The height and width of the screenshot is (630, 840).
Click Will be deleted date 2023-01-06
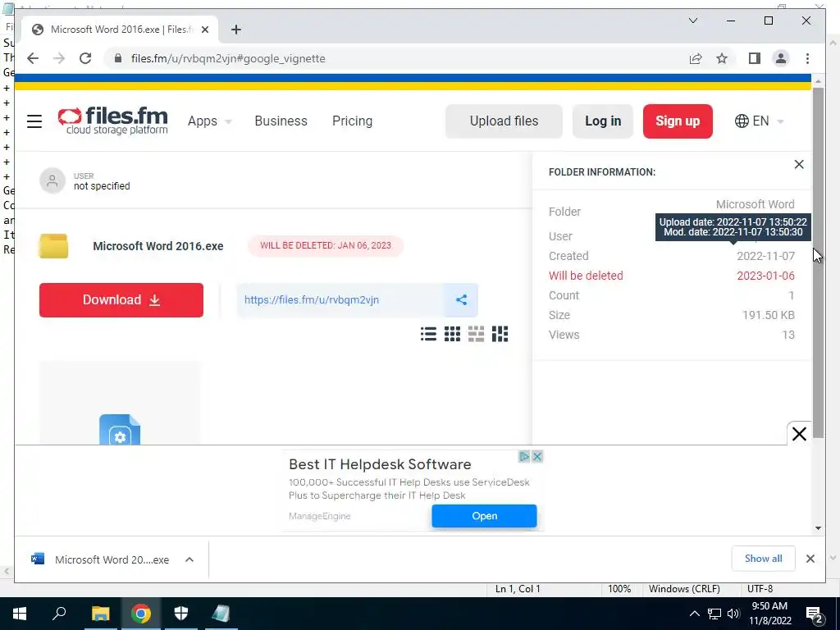765,276
